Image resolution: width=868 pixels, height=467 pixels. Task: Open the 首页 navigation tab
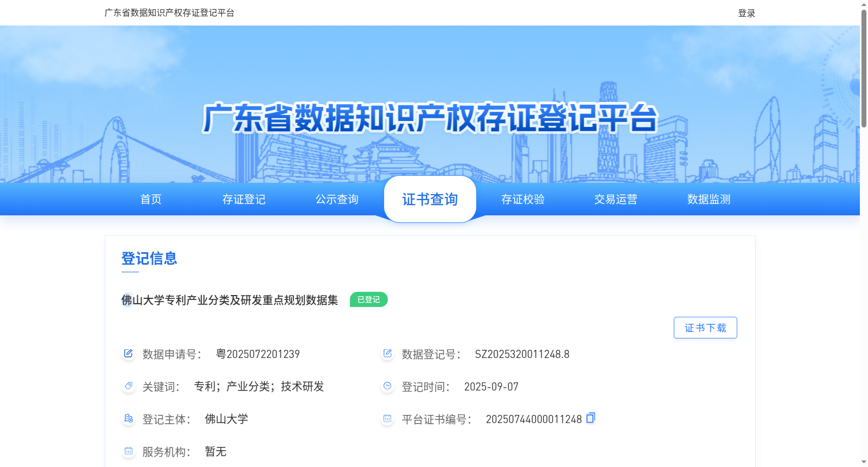pos(151,199)
